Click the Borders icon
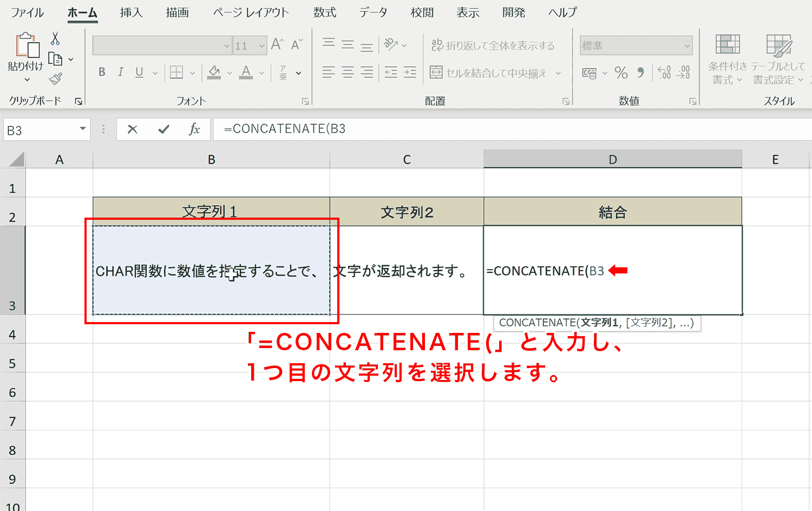Screen dimensions: 812x511 (176, 72)
